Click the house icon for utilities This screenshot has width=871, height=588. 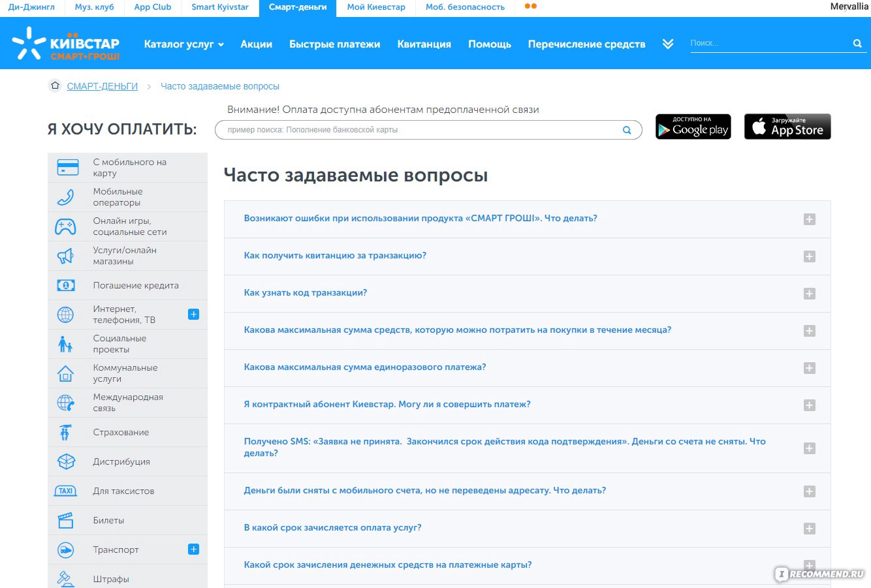[x=65, y=373]
